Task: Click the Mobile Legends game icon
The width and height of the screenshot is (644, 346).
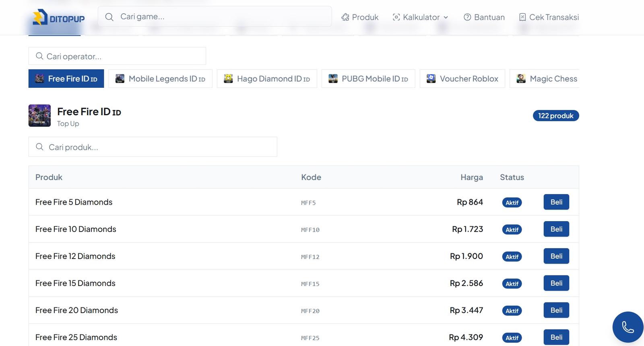Action: point(120,79)
